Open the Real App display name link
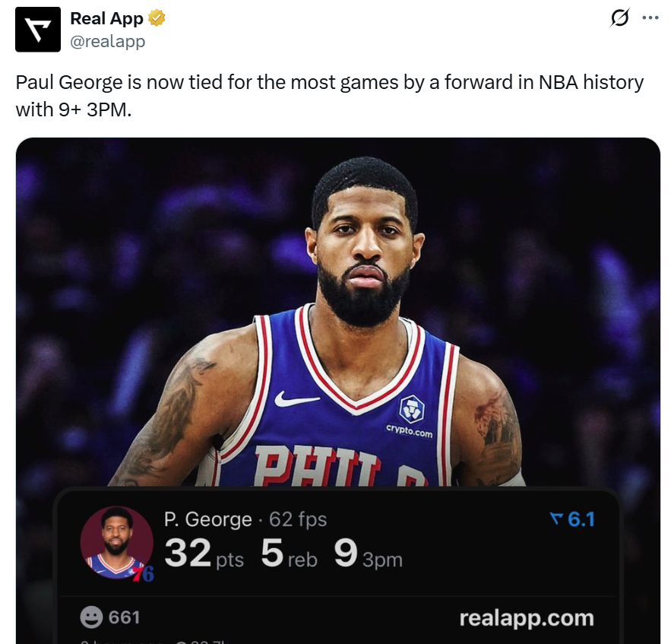This screenshot has height=644, width=671. [x=106, y=18]
